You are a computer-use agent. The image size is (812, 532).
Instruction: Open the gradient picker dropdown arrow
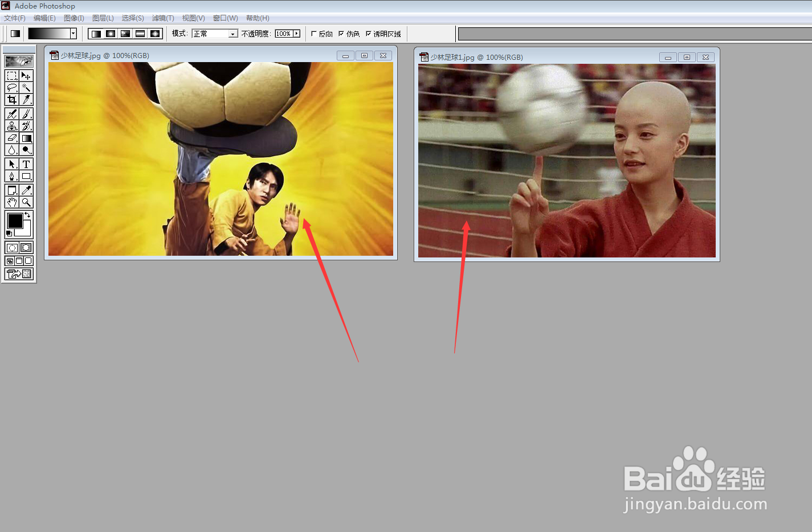pyautogui.click(x=74, y=34)
